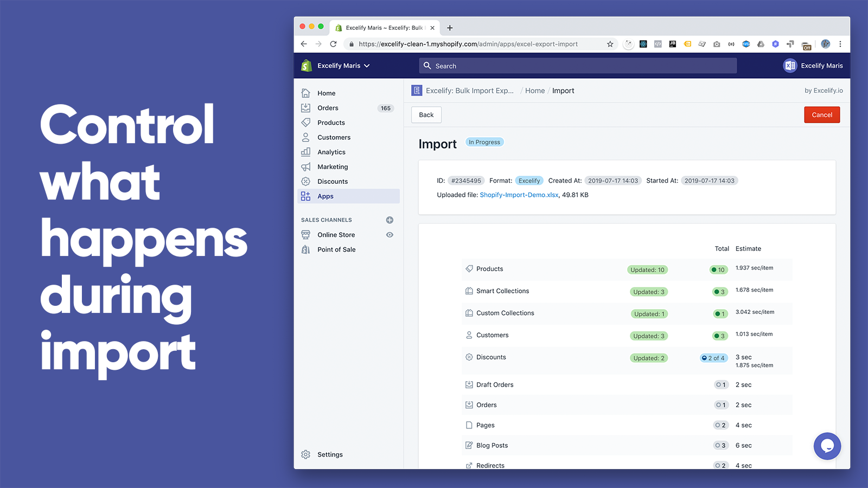Cancel the import in progress
Screen dimensions: 868x488
point(822,115)
